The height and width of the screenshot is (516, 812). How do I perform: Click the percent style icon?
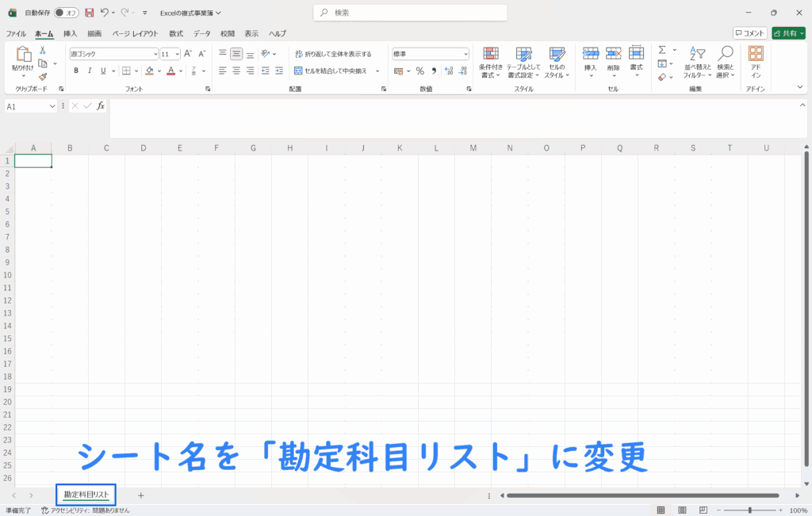click(419, 71)
